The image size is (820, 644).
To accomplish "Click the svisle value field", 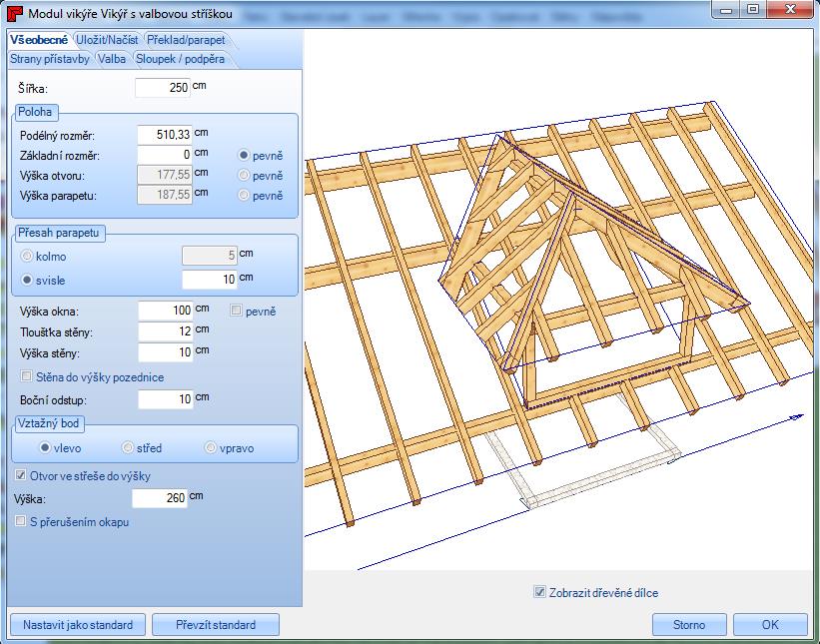I will tap(210, 280).
